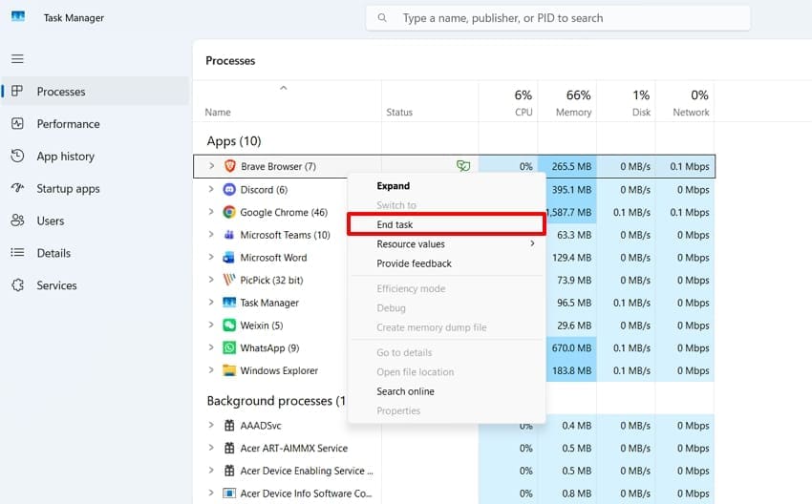
Task: Open App history from sidebar
Action: point(65,157)
